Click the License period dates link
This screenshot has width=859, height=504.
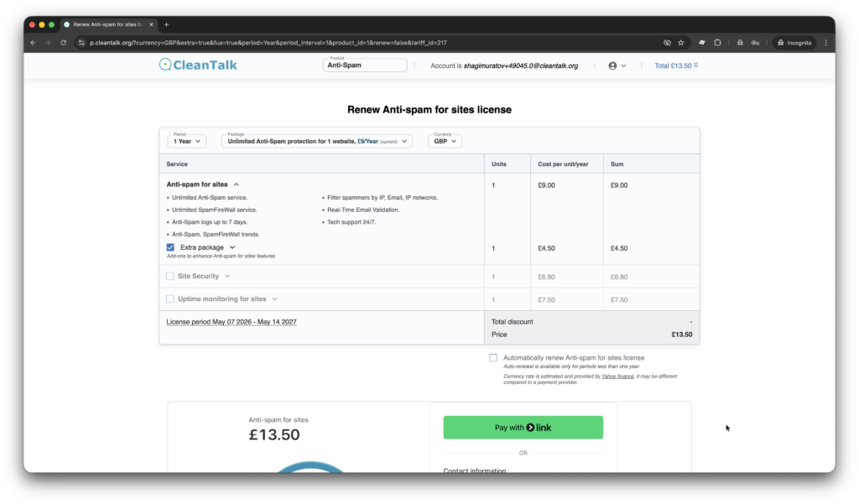(232, 322)
